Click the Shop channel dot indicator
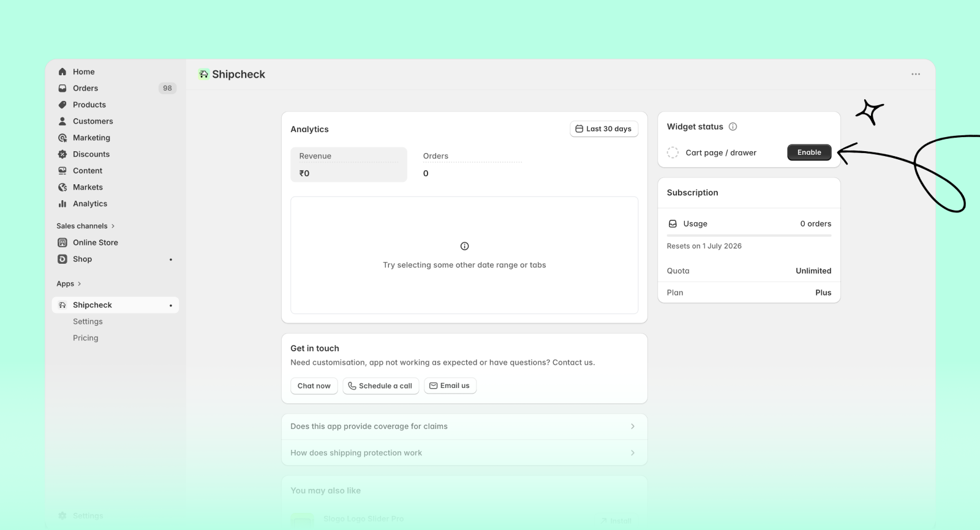 [x=171, y=259]
